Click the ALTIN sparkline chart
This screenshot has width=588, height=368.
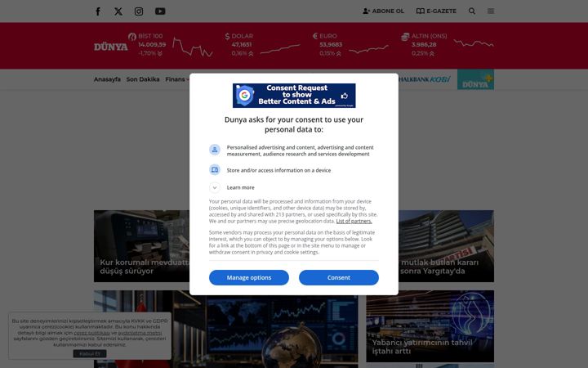[x=474, y=43]
